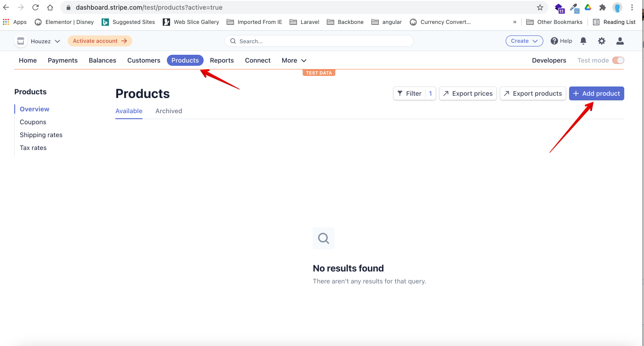Reload the page with the refresh icon
Screen dimensions: 644x346
coord(35,7)
